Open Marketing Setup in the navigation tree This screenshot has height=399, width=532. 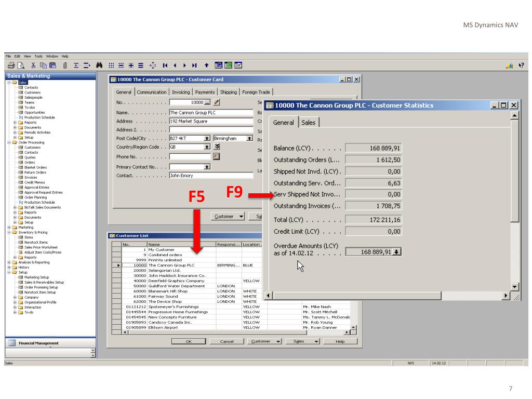coord(37,277)
